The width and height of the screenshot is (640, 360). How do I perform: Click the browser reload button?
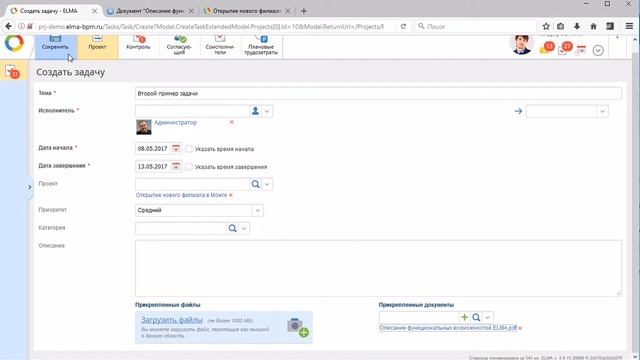click(x=403, y=26)
